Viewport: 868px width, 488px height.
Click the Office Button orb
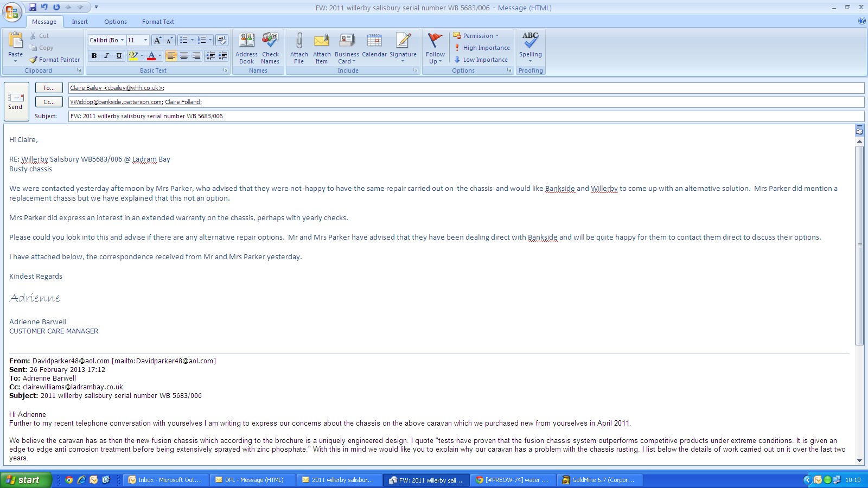[12, 12]
